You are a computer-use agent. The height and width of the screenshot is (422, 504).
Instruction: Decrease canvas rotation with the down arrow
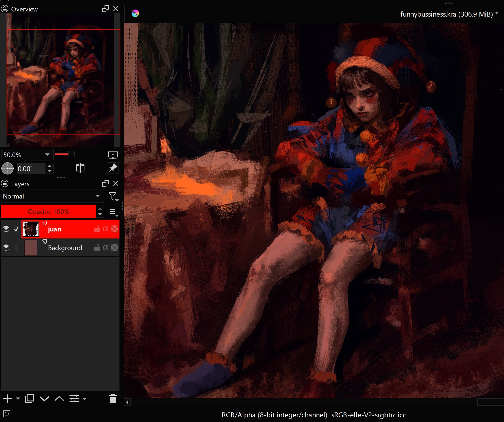50,171
